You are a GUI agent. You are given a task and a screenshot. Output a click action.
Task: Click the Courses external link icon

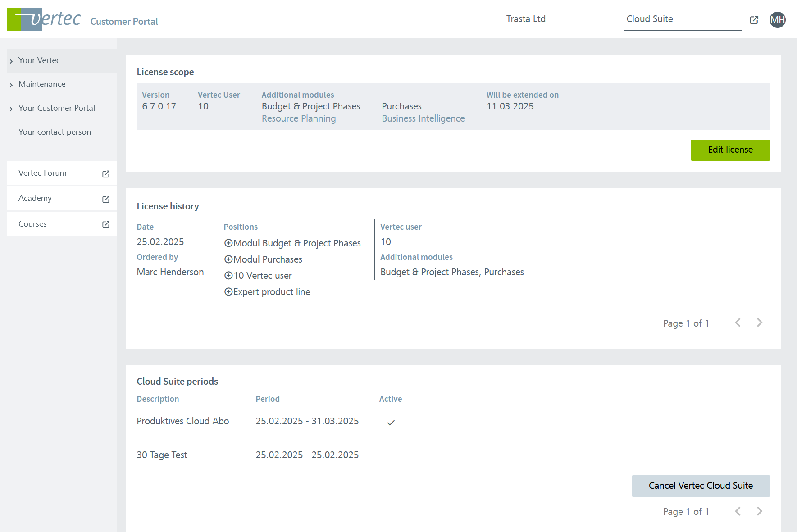[106, 224]
